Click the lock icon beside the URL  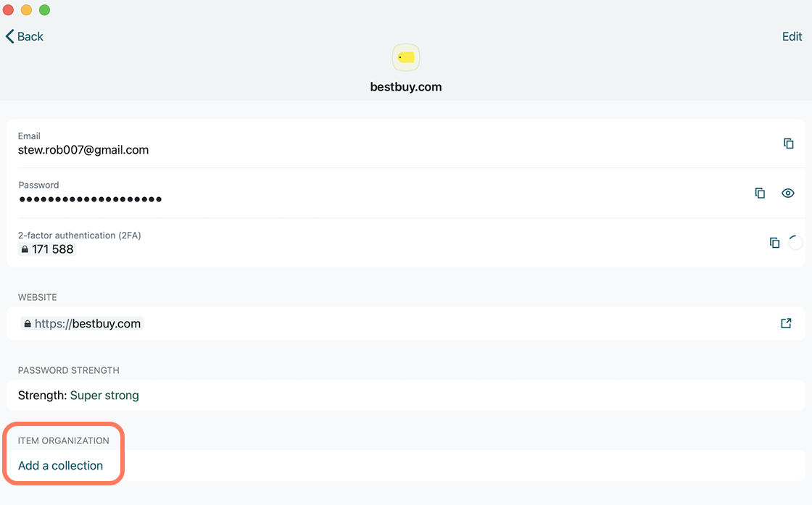click(28, 323)
